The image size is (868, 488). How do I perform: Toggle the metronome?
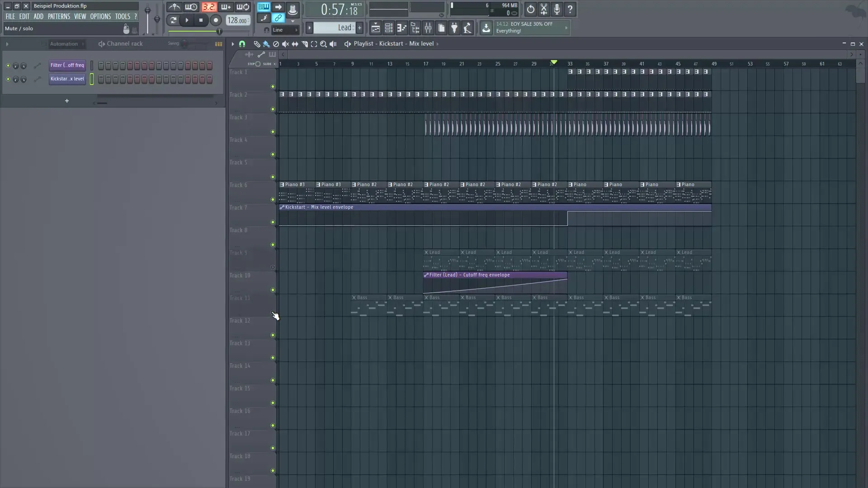[x=174, y=7]
